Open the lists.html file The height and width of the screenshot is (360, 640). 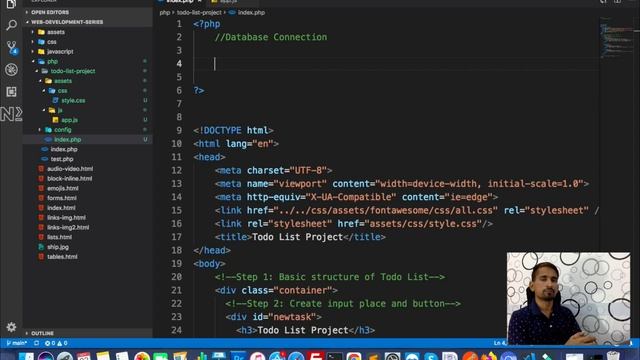click(x=59, y=237)
